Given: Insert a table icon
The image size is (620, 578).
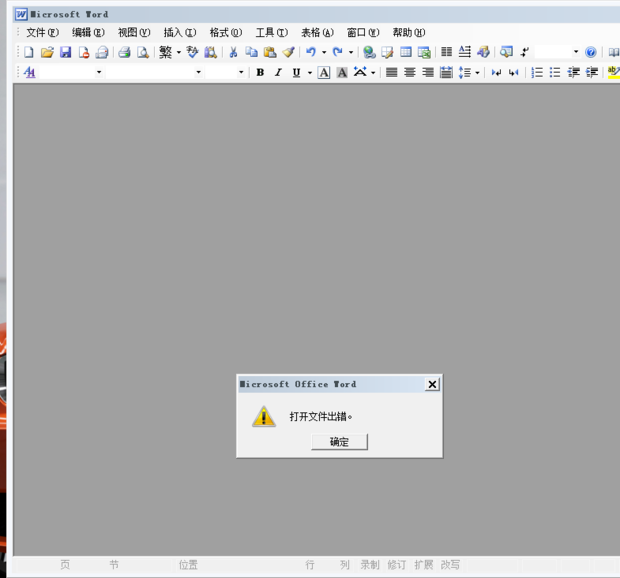Looking at the screenshot, I should (406, 52).
